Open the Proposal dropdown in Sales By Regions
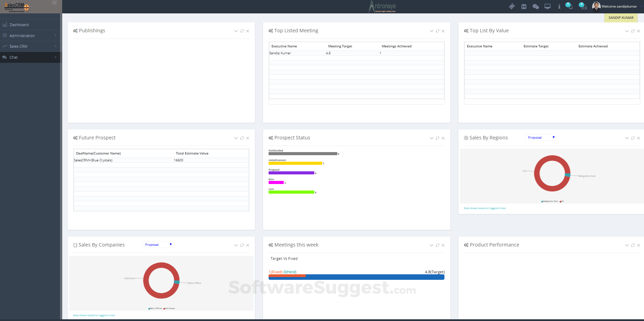644x321 pixels. pyautogui.click(x=541, y=137)
